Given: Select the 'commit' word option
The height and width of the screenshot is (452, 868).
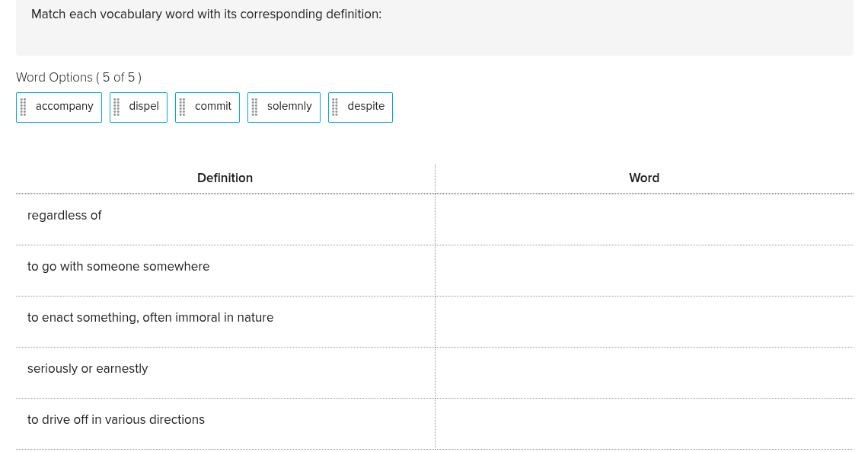Looking at the screenshot, I should 213,106.
